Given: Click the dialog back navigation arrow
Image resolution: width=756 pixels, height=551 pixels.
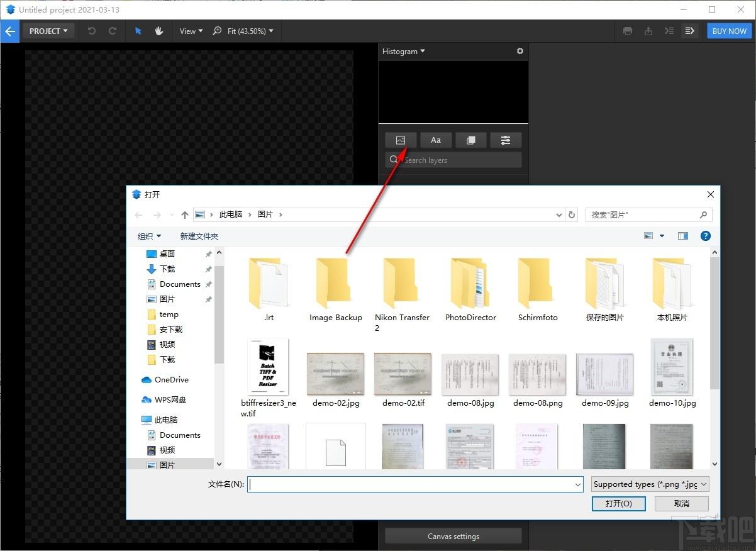Looking at the screenshot, I should tap(139, 215).
